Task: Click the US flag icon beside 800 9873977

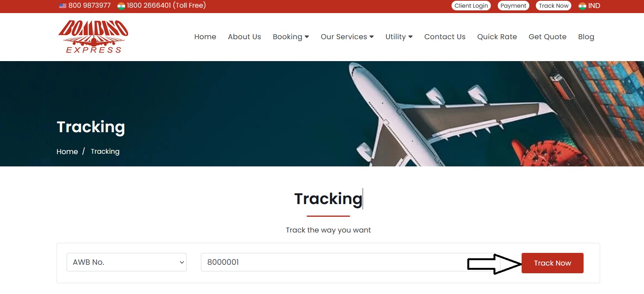Action: coord(63,6)
